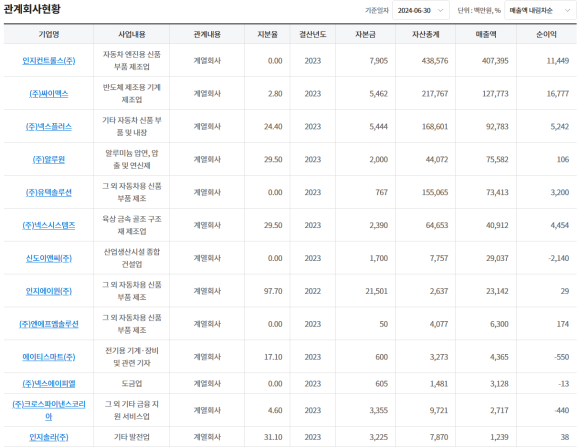Open the (주)넥스시스템즈 company link

49,225
